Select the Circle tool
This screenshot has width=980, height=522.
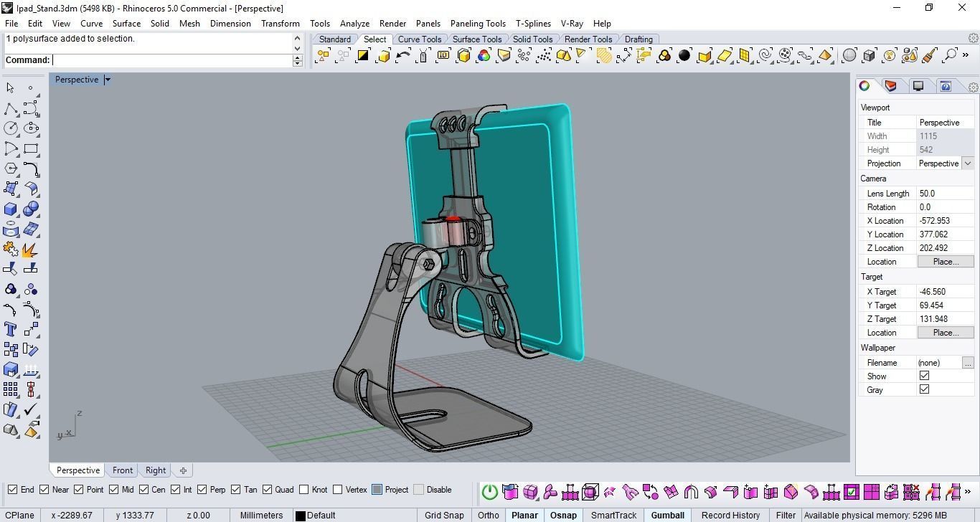(11, 128)
